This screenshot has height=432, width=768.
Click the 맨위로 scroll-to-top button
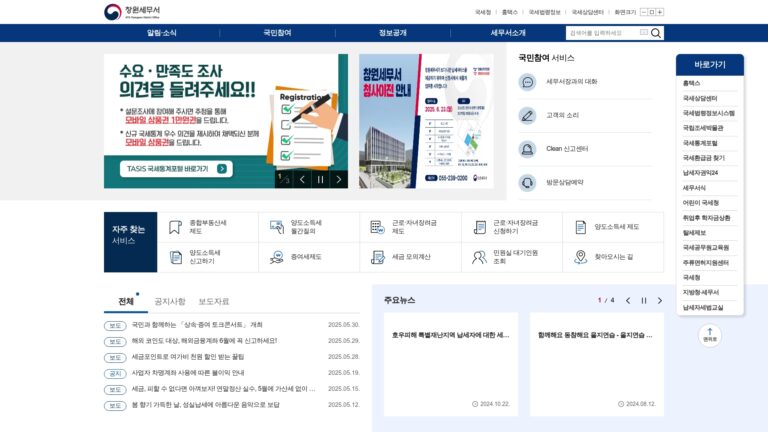pos(710,335)
